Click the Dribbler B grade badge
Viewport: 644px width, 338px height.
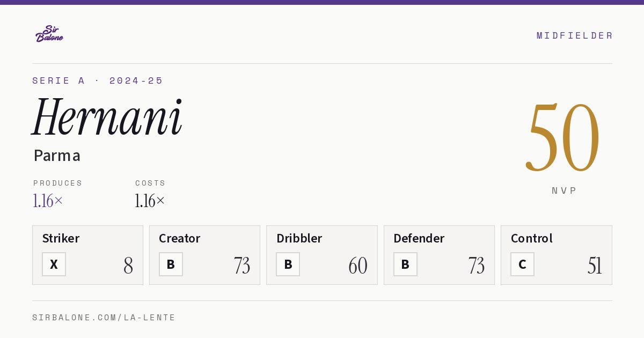tap(288, 264)
